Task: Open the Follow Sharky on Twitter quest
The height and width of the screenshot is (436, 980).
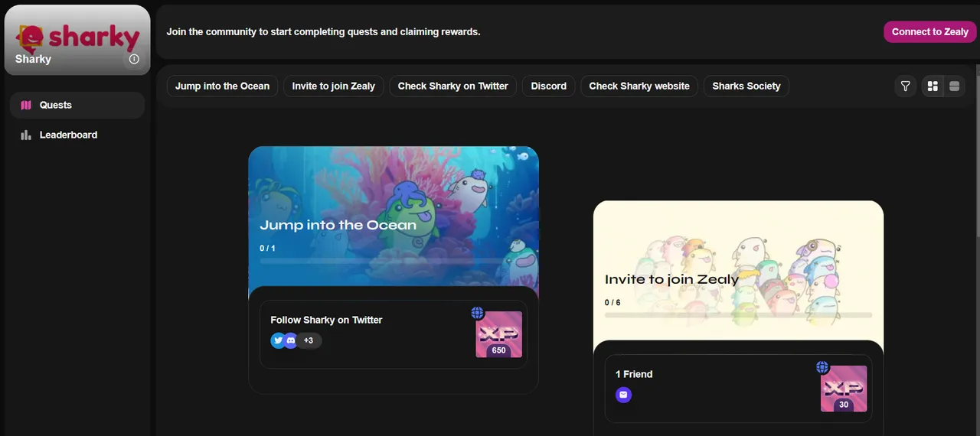Action: 394,334
